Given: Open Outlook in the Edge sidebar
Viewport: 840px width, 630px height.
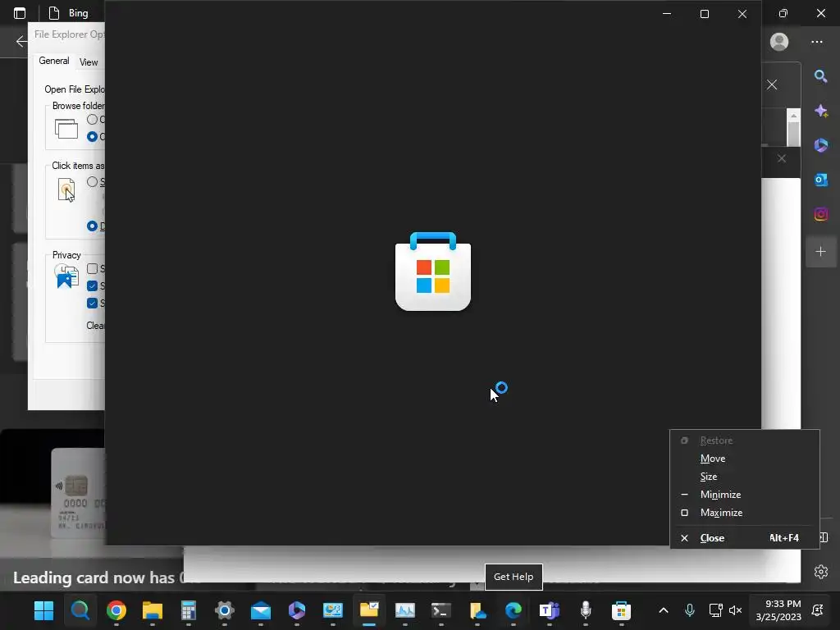Looking at the screenshot, I should [x=820, y=180].
